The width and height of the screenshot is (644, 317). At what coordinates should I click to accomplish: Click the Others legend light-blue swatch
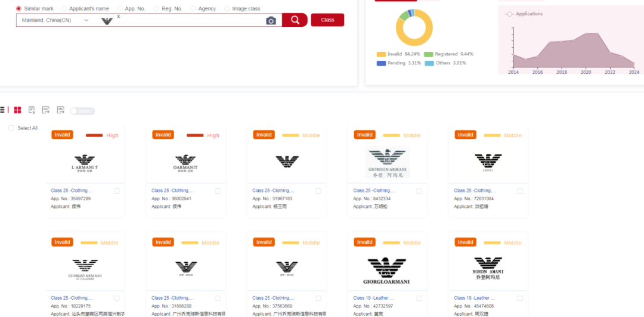click(429, 63)
